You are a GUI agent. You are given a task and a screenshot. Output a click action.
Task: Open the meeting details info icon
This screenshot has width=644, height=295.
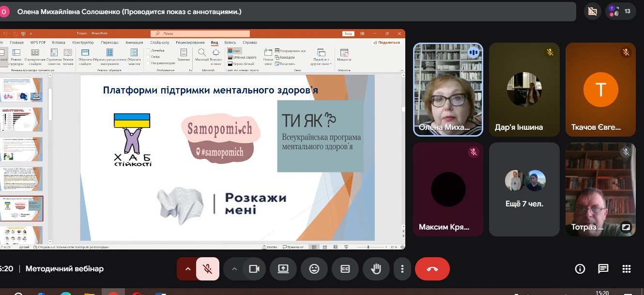580,269
